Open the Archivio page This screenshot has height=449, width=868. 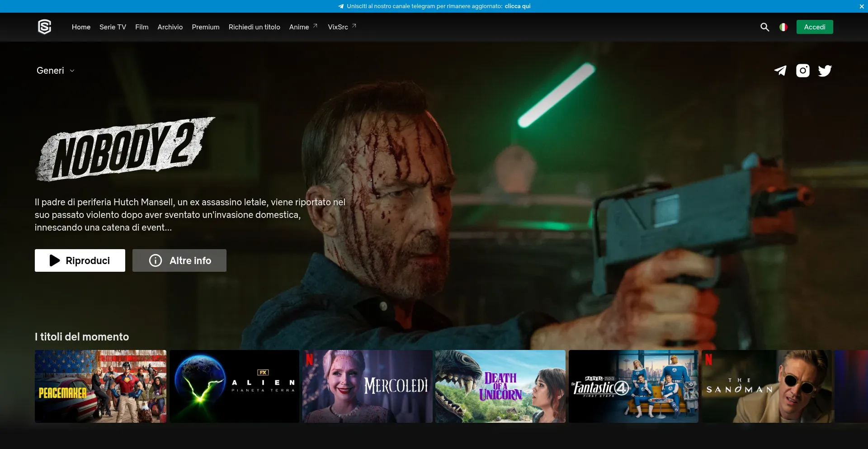pos(170,27)
